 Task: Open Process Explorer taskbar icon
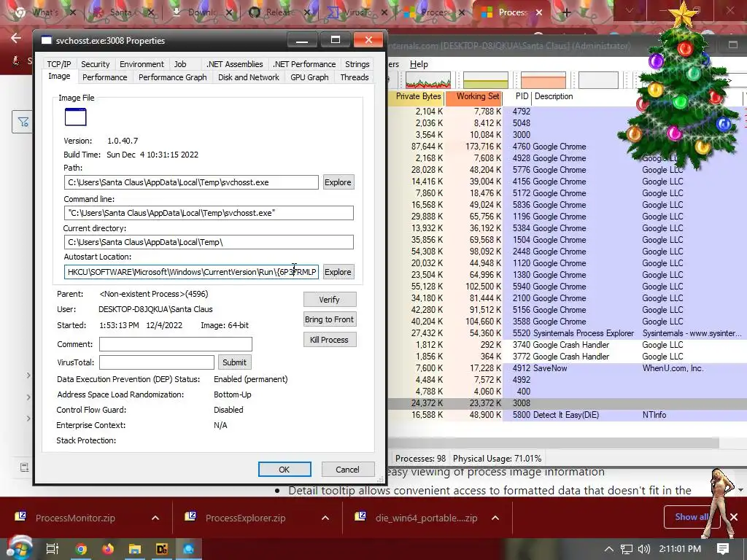click(189, 549)
